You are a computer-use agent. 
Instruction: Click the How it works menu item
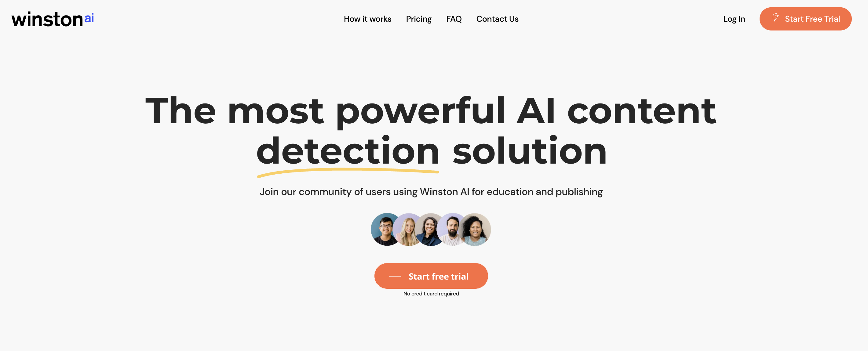(368, 19)
